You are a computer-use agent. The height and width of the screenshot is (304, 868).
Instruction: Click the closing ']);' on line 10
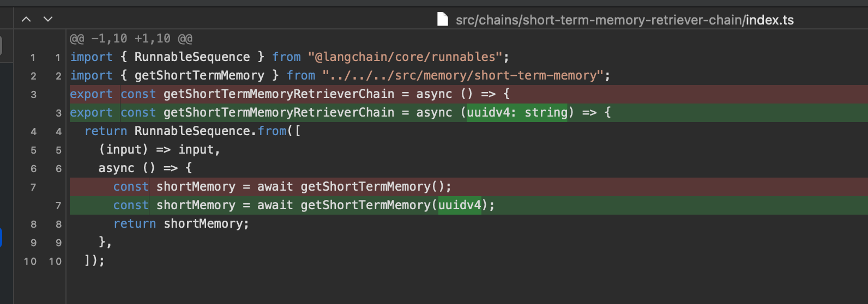(94, 261)
